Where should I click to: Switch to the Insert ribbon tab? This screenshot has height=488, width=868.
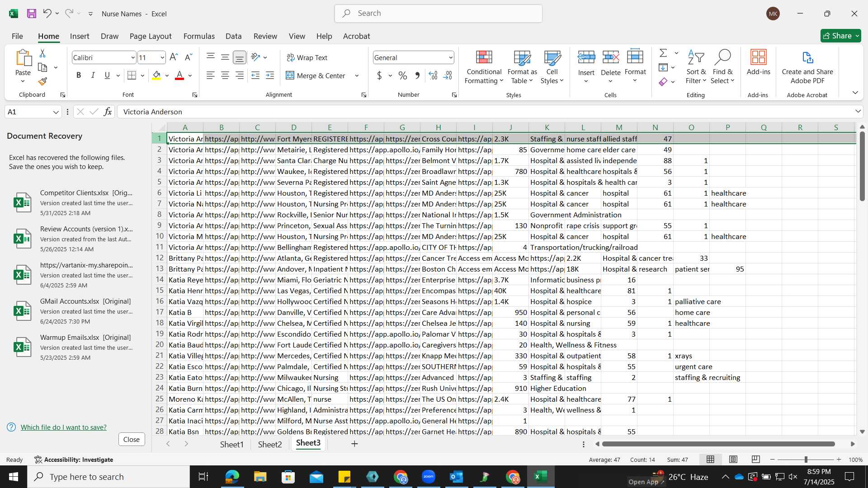click(x=80, y=36)
